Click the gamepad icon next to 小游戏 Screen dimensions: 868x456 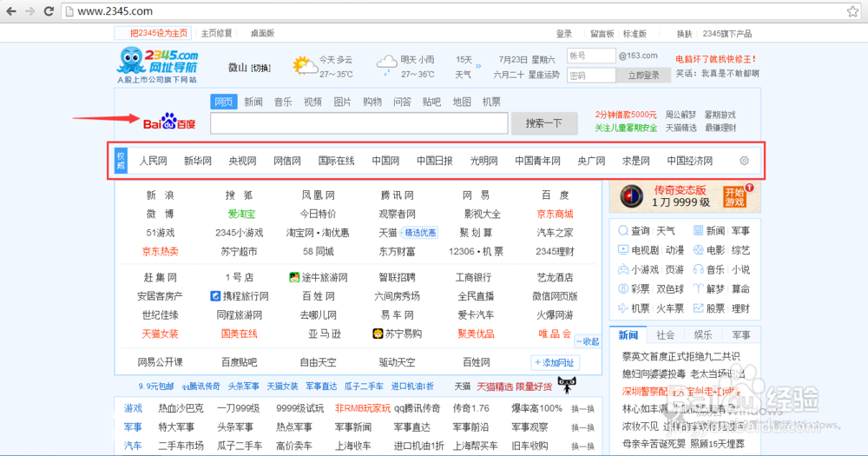[622, 269]
